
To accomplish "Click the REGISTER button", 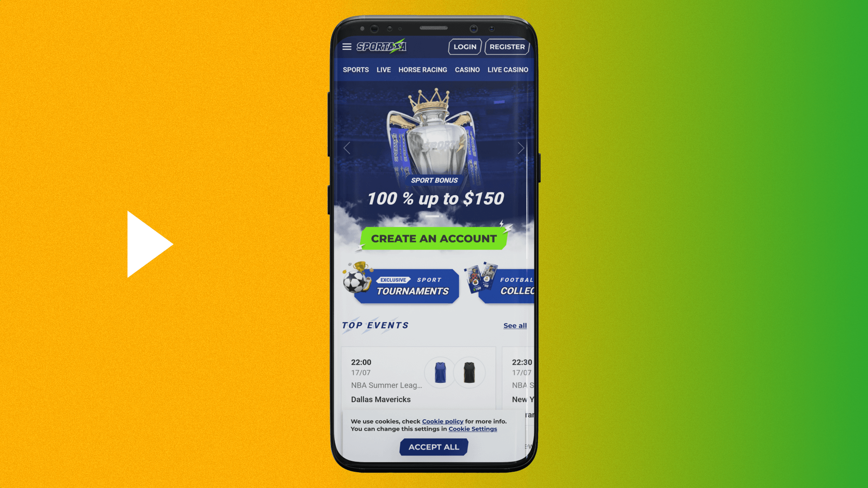I will [507, 47].
